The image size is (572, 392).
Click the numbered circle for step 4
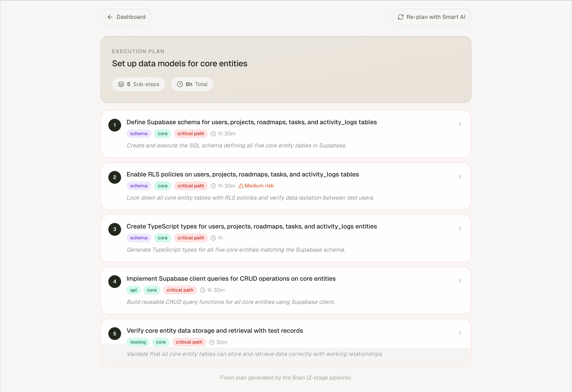coord(114,282)
